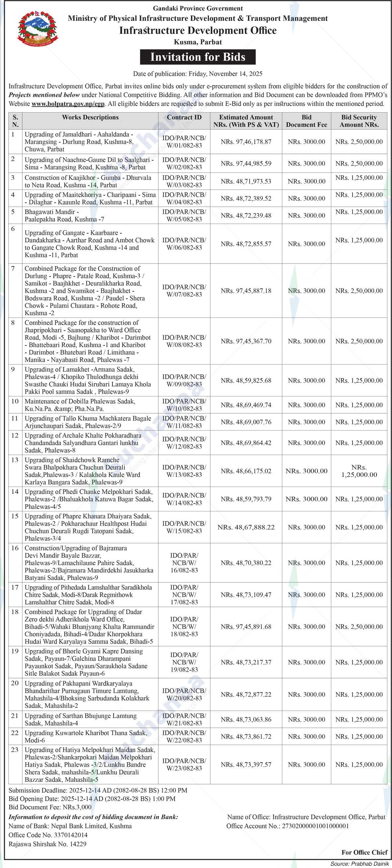Select the Works Descriptions column header
392x868 pixels.
click(90, 117)
